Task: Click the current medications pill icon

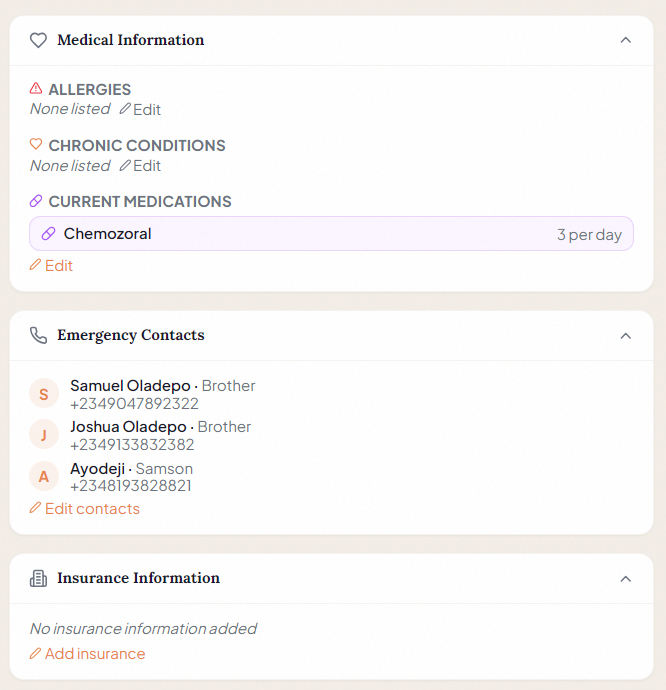Action: (x=36, y=201)
